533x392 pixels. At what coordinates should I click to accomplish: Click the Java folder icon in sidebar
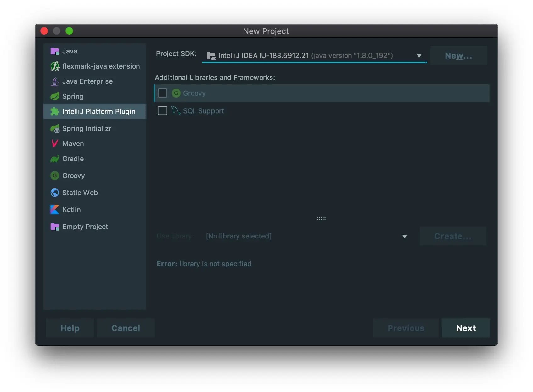[x=55, y=51]
